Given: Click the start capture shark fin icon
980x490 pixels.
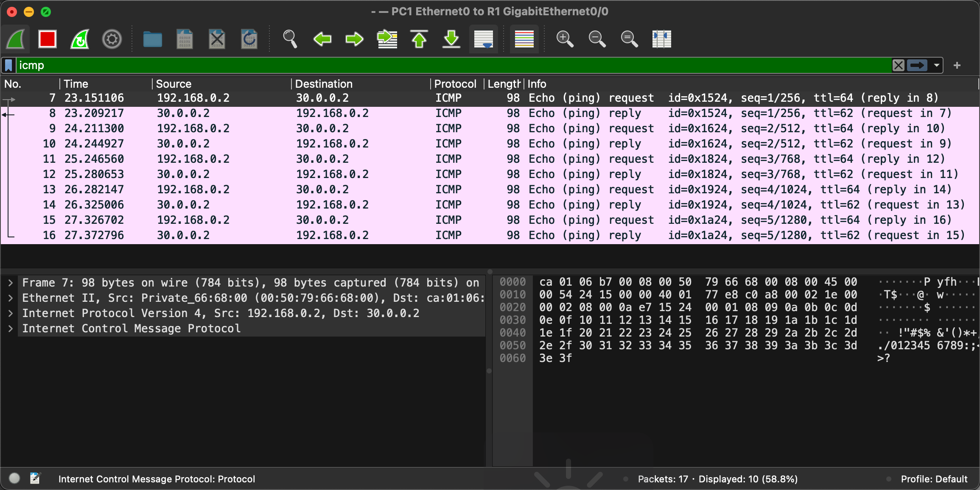Looking at the screenshot, I should [16, 39].
